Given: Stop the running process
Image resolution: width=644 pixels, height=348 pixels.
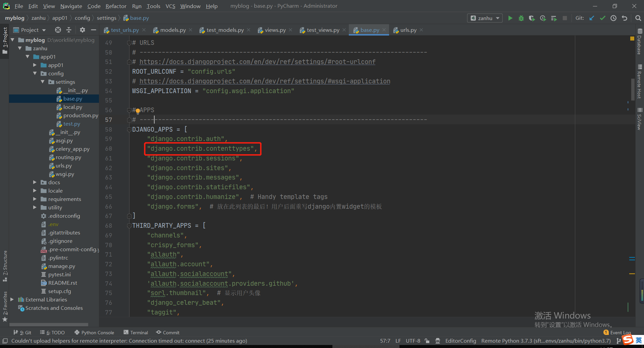Looking at the screenshot, I should tap(565, 18).
